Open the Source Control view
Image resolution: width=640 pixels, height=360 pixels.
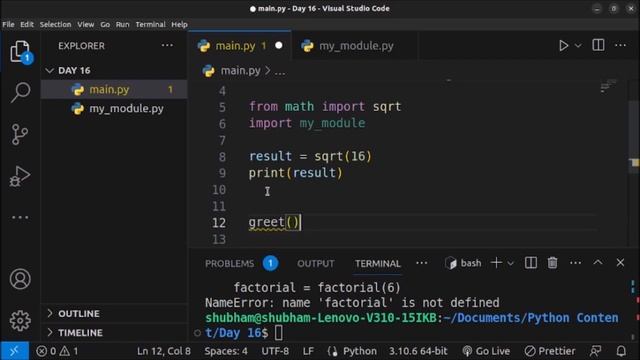point(20,134)
